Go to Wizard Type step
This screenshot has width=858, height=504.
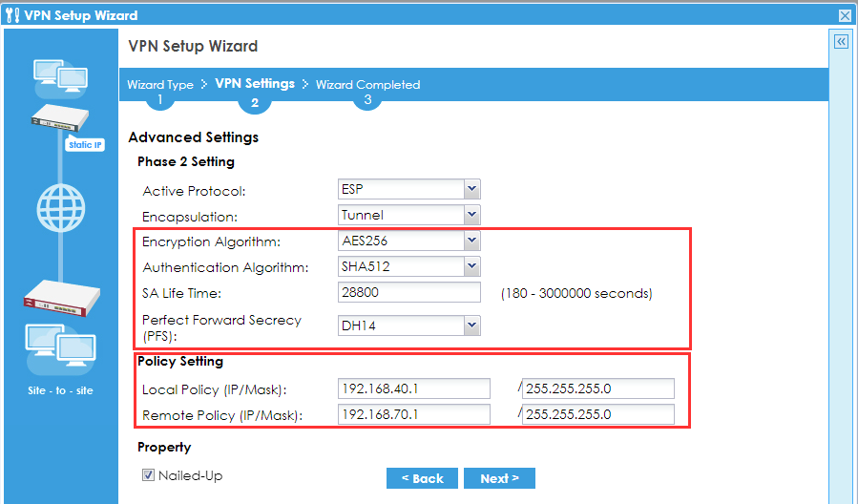tap(159, 85)
